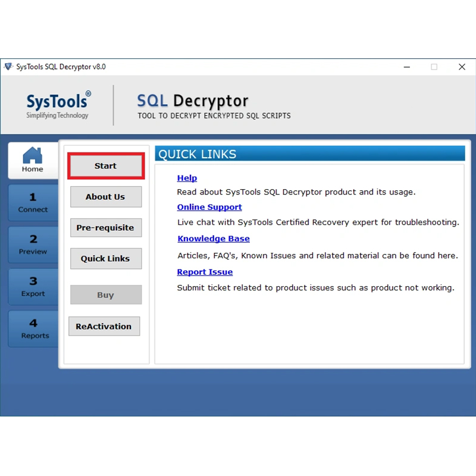The width and height of the screenshot is (476, 476).
Task: Open the Home tab with house icon
Action: click(33, 160)
